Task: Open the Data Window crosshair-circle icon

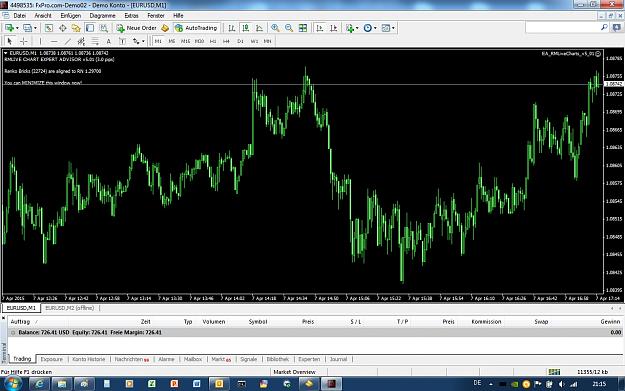Action: (x=63, y=28)
